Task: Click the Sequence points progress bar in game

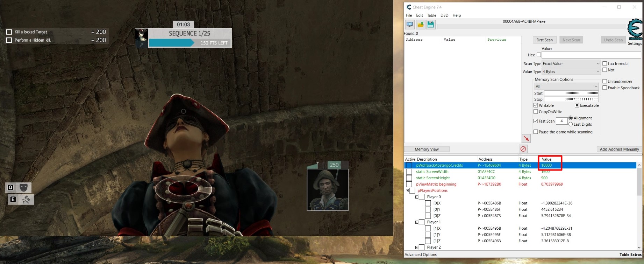Action: point(189,43)
